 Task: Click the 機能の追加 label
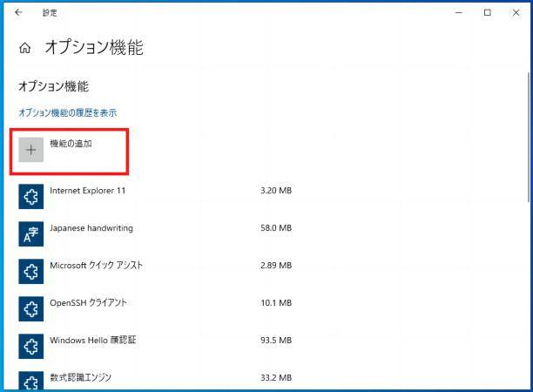tap(71, 144)
